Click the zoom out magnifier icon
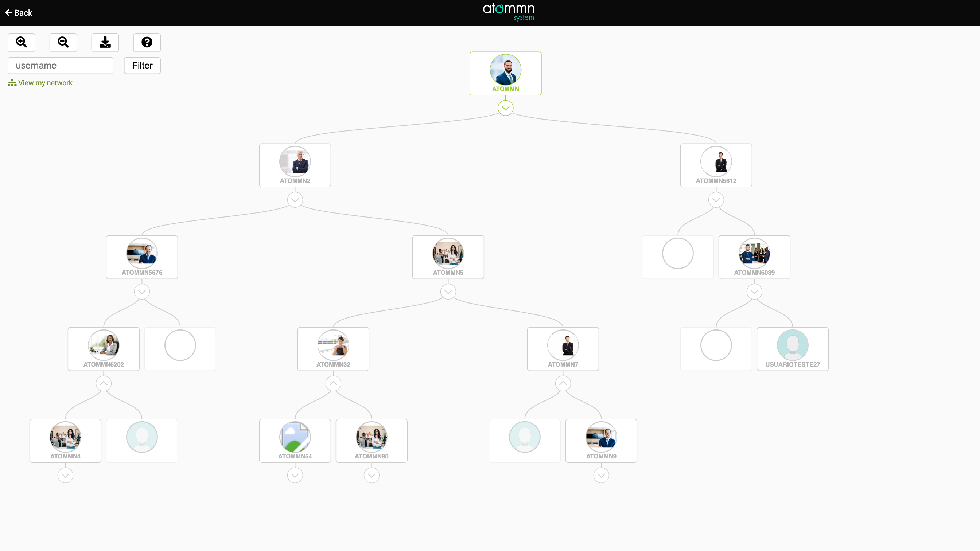980x551 pixels. tap(63, 42)
